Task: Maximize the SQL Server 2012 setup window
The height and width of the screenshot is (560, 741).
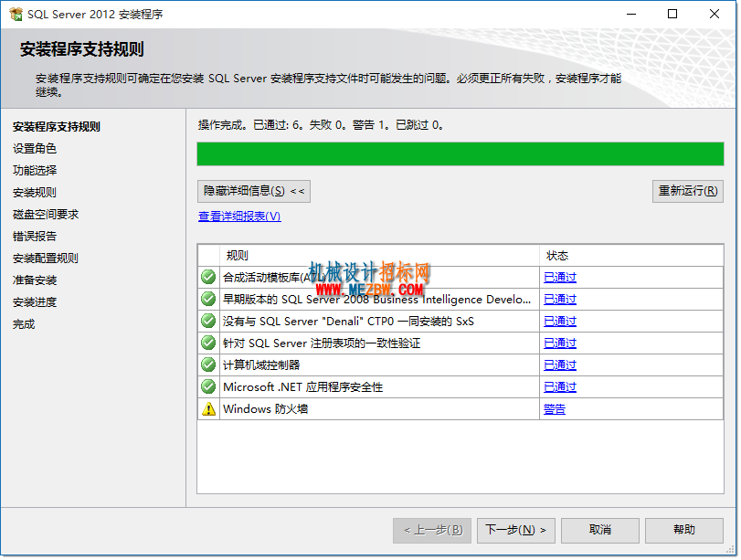Action: pos(672,15)
